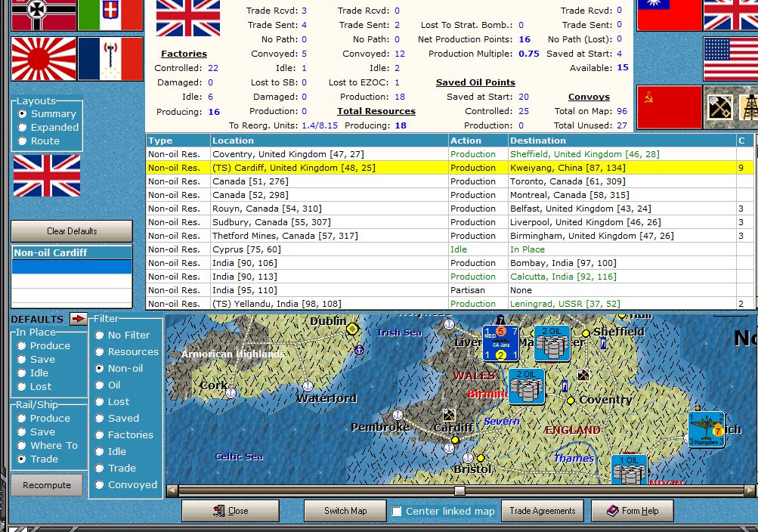Click the map's horizontal scrollbar thumb
This screenshot has height=532, width=758.
pos(459,490)
